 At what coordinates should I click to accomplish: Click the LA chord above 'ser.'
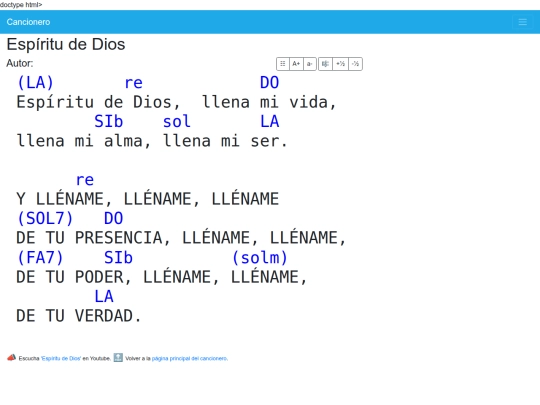point(270,122)
